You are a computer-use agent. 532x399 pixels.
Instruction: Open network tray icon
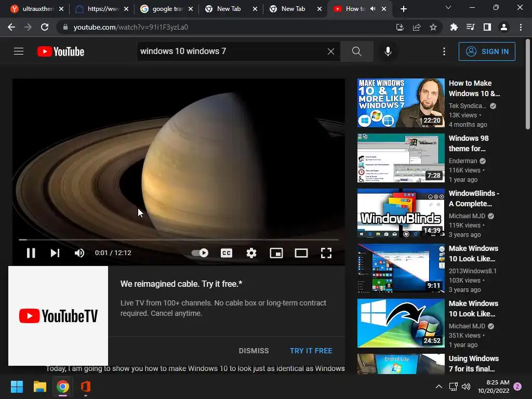453,387
